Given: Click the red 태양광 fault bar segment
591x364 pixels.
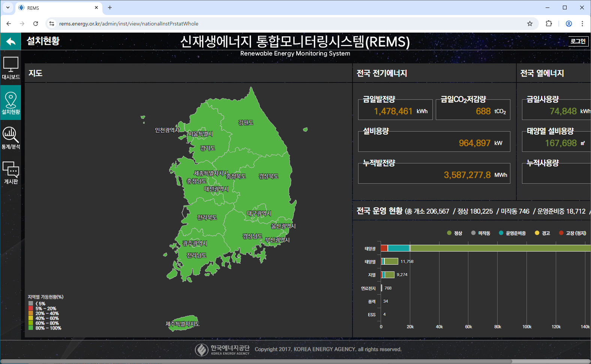Looking at the screenshot, I should click(384, 248).
